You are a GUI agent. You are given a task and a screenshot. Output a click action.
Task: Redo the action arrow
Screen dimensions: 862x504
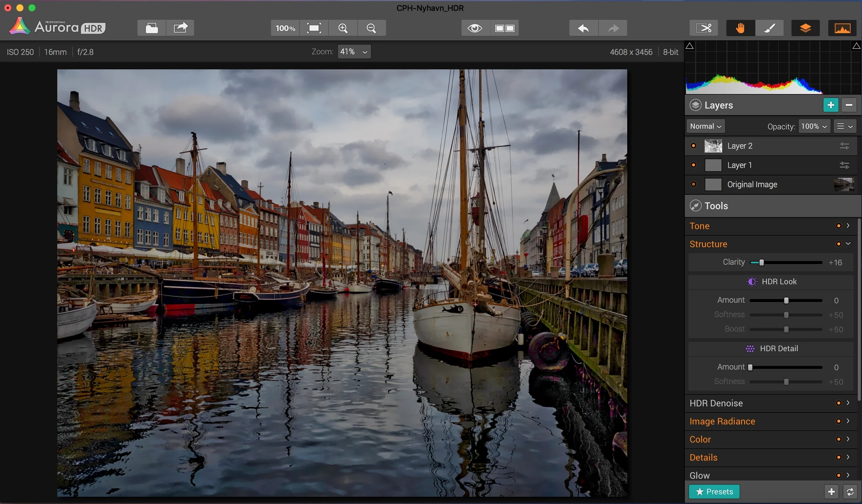(613, 28)
